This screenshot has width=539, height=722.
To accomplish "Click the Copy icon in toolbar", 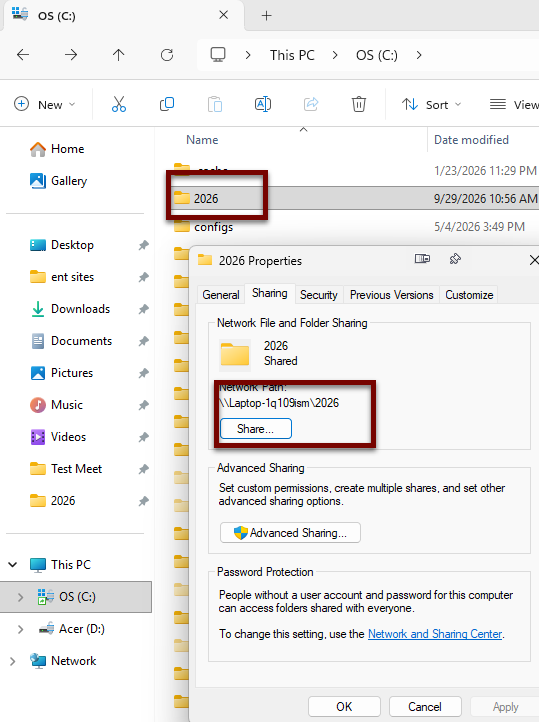I will point(167,105).
